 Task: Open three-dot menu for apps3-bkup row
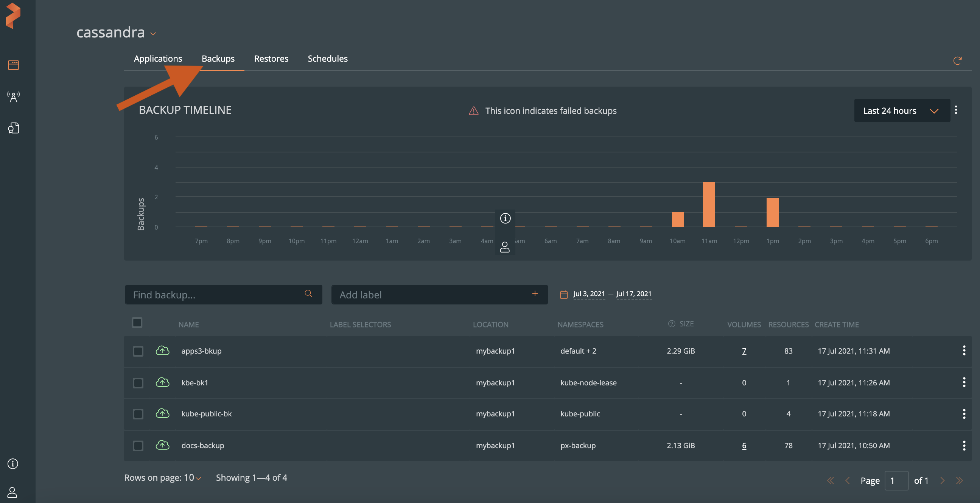tap(964, 350)
